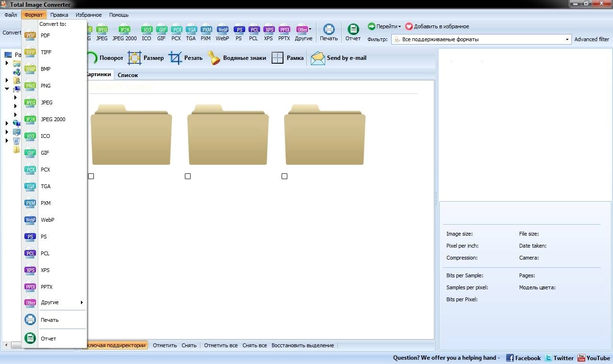Click the Снять все button
613x364 pixels.
pyautogui.click(x=255, y=345)
